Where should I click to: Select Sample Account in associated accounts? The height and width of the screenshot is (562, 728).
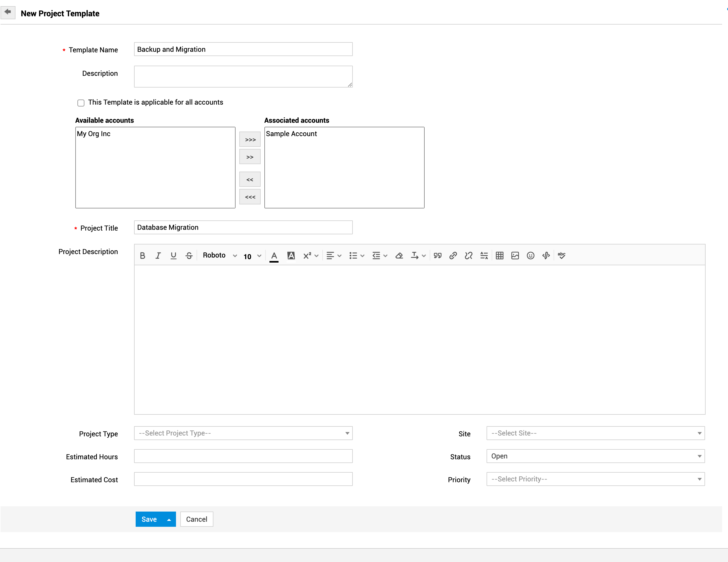(291, 134)
